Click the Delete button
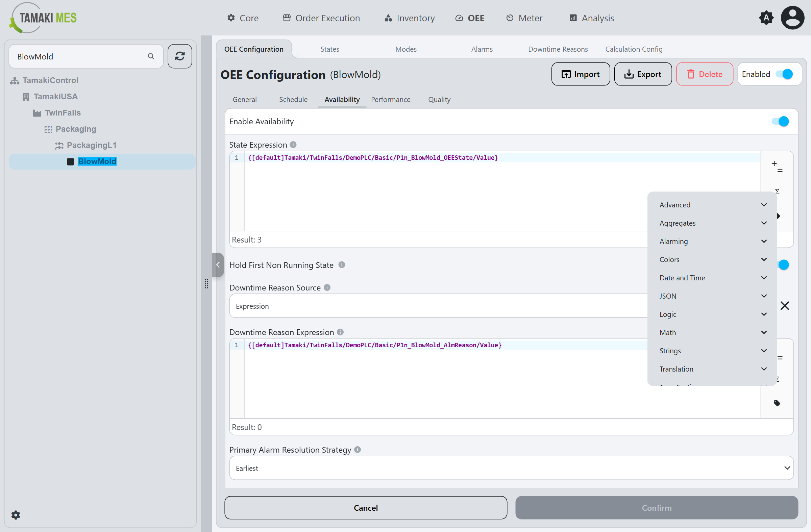Image resolution: width=811 pixels, height=532 pixels. click(x=704, y=74)
